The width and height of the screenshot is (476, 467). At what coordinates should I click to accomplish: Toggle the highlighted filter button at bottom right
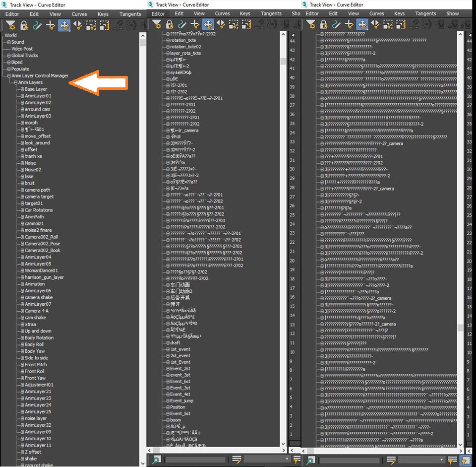(x=466, y=460)
